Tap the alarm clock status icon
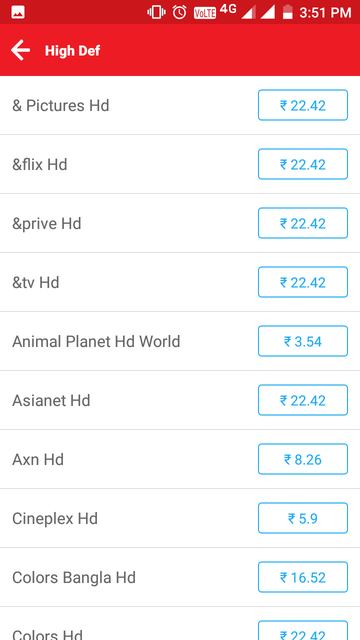360x640 pixels. 180,12
